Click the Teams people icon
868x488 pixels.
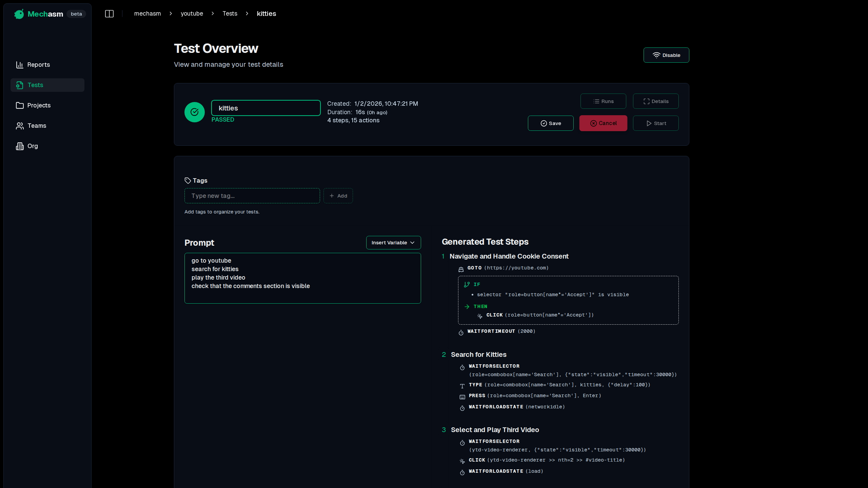click(x=20, y=126)
